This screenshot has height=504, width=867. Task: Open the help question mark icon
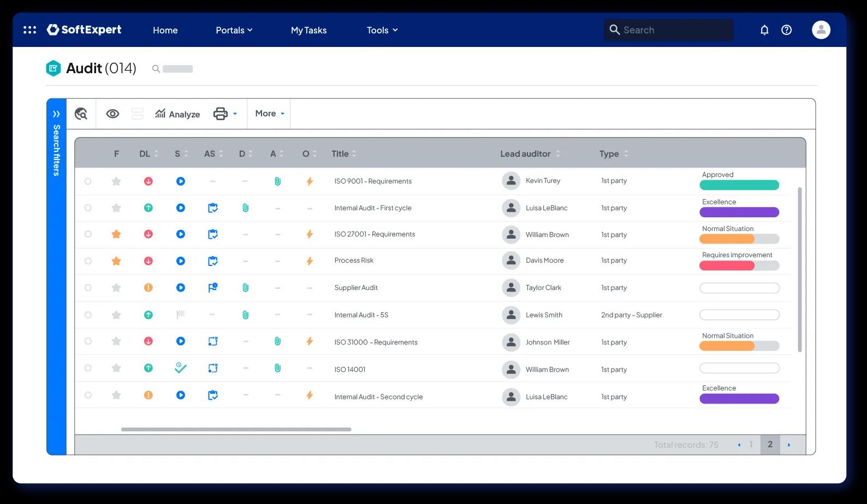(786, 30)
